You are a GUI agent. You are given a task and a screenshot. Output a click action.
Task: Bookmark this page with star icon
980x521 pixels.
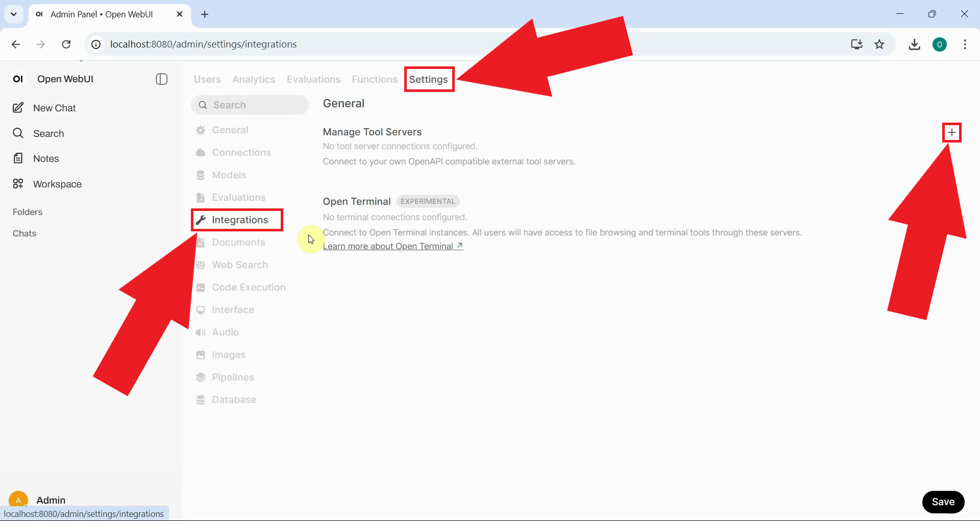pos(879,44)
